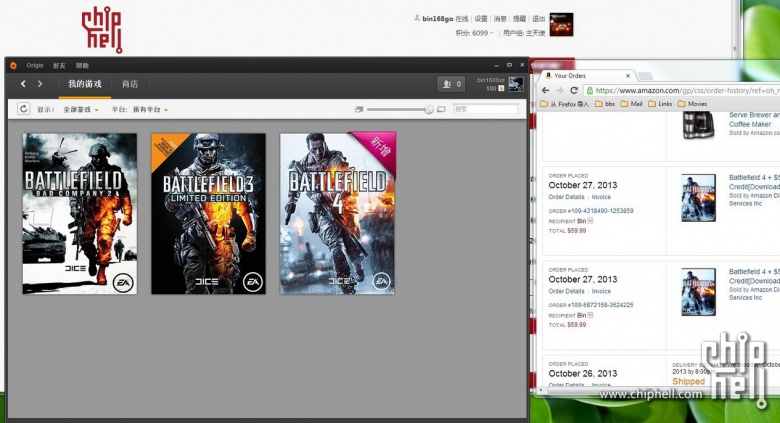Open the Origin friends list button showing 0
Viewport: 780px width, 423px height.
click(x=452, y=84)
